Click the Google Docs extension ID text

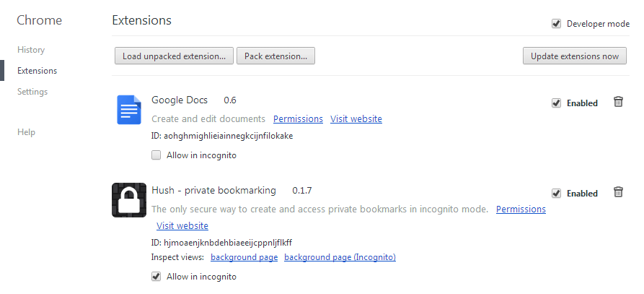click(x=222, y=135)
